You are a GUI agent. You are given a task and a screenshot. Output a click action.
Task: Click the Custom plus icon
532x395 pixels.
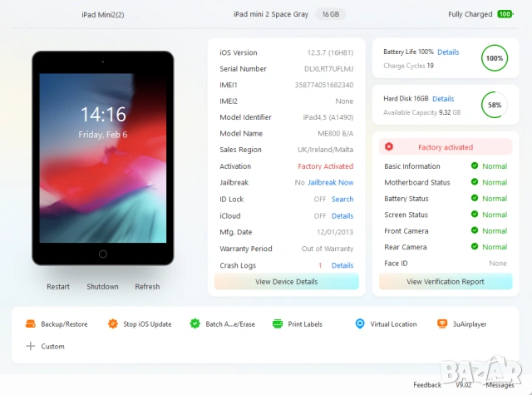(31, 346)
